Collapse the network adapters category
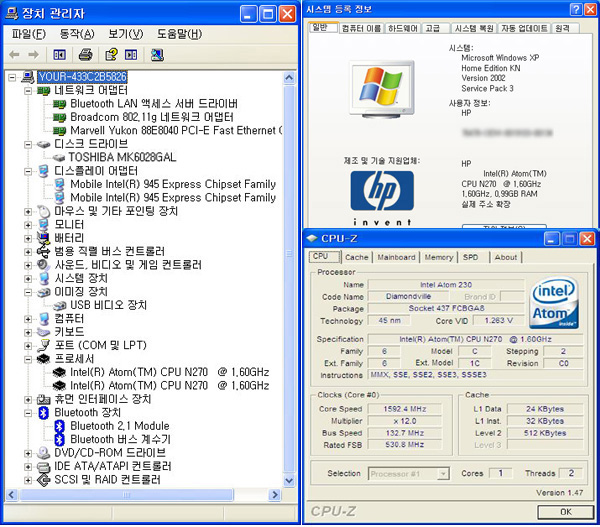600x527 pixels. (28, 91)
